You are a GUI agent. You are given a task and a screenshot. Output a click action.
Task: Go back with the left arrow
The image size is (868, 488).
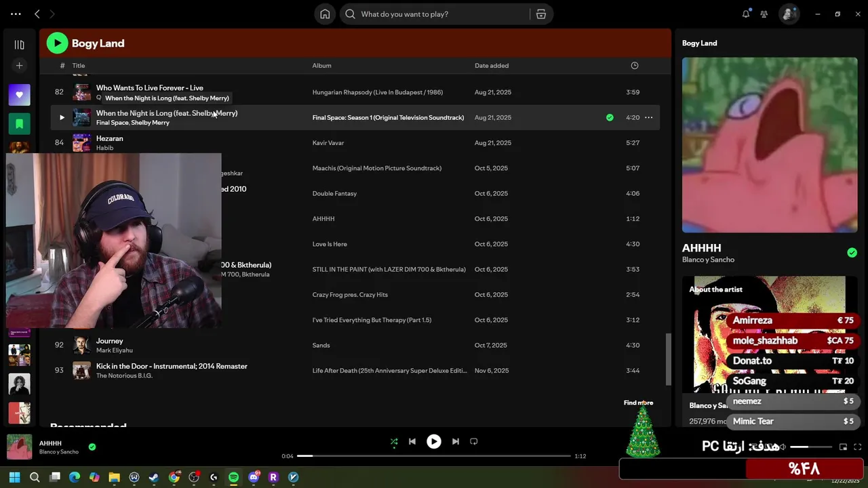[37, 14]
